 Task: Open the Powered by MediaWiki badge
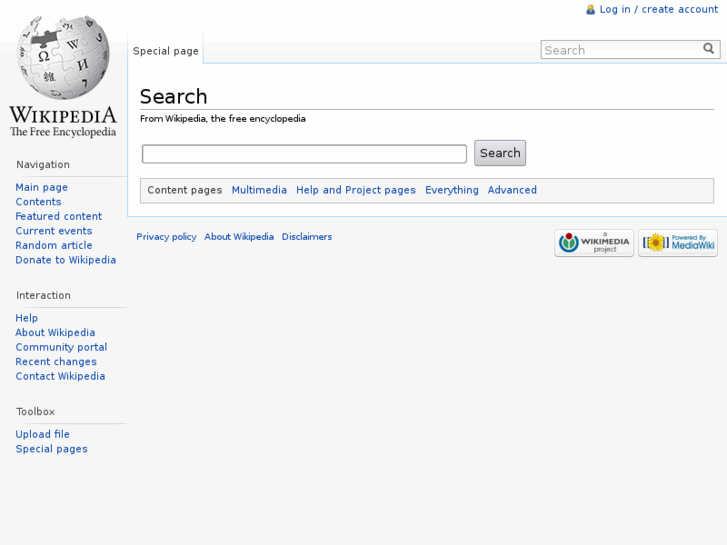[678, 243]
